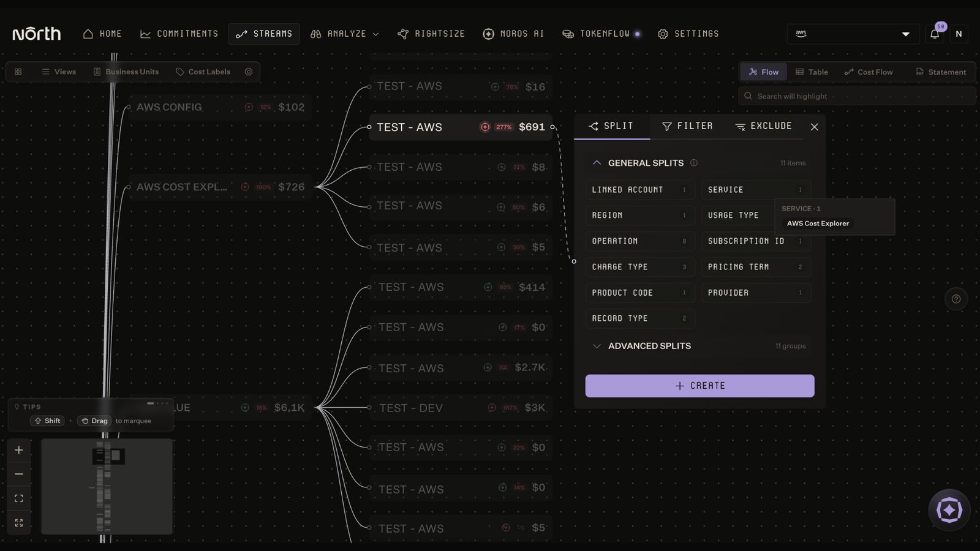Click the 277% trend icon on the $691 node

pos(485,127)
